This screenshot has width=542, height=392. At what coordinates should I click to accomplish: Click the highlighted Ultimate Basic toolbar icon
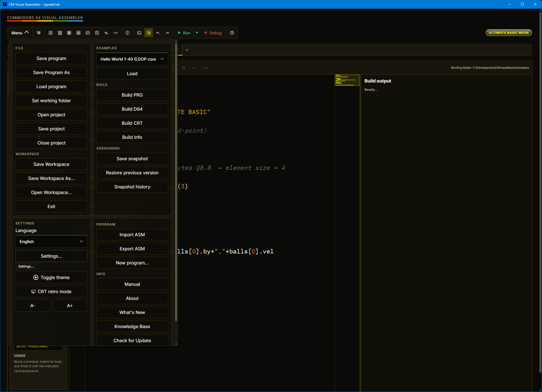(x=149, y=33)
